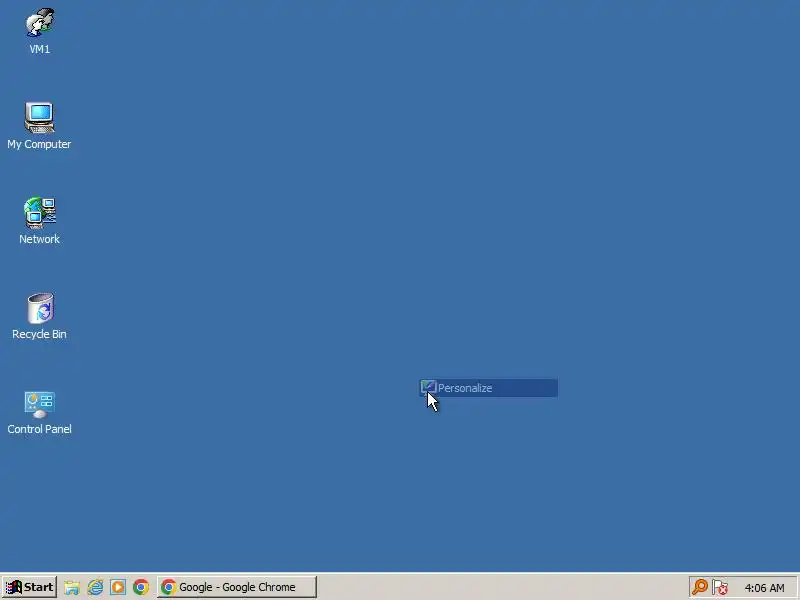Launch Chrome from the quick launch bar

pos(141,587)
